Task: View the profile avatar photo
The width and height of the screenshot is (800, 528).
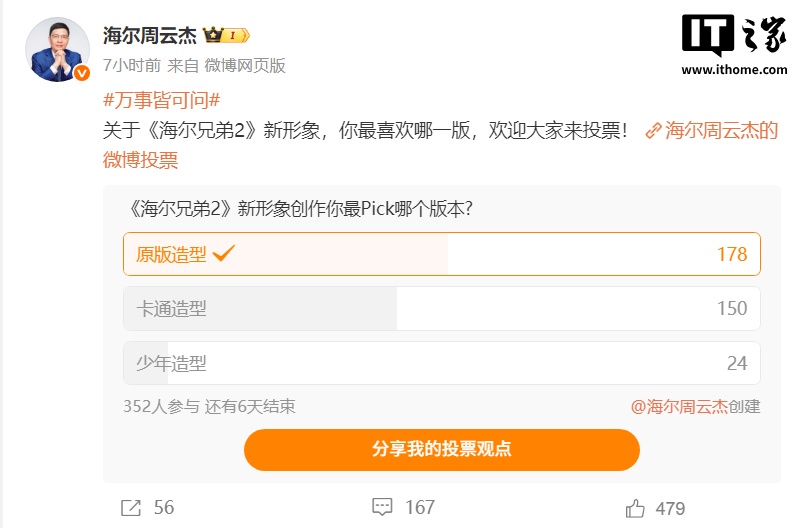Action: pyautogui.click(x=59, y=49)
